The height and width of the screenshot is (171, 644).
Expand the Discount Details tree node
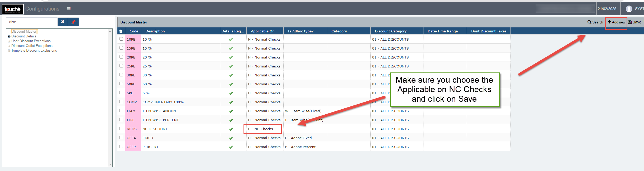pos(9,36)
